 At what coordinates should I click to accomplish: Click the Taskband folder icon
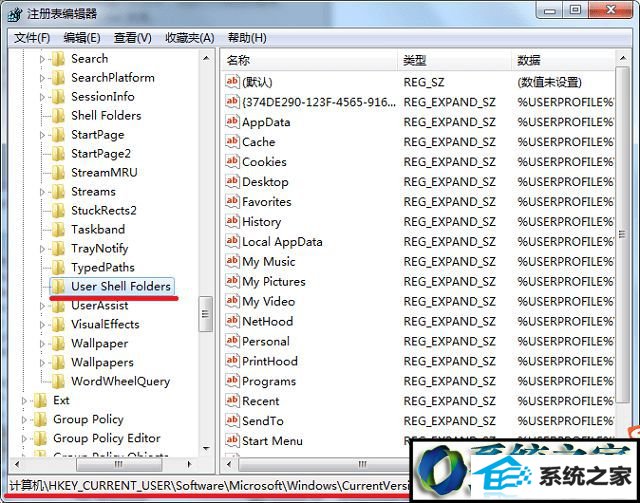coord(58,230)
